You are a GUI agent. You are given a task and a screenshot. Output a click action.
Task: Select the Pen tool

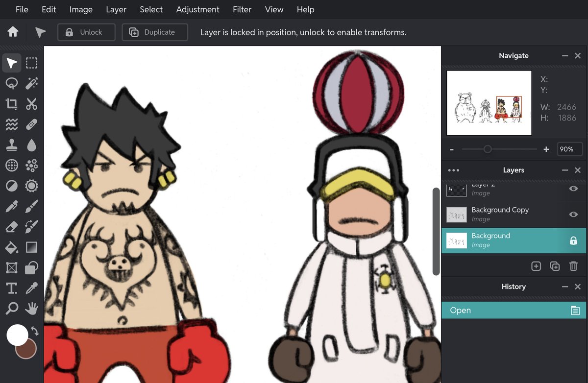[12, 206]
